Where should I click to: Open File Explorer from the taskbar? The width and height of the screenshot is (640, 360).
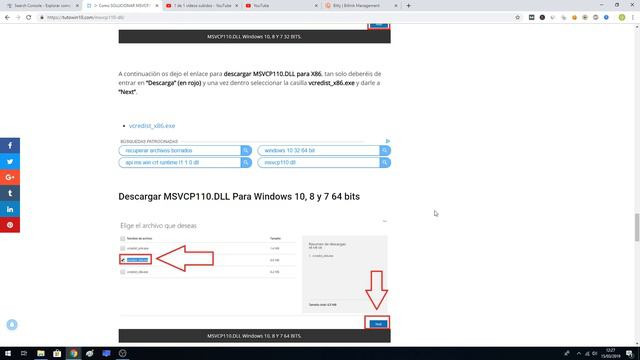point(41,353)
